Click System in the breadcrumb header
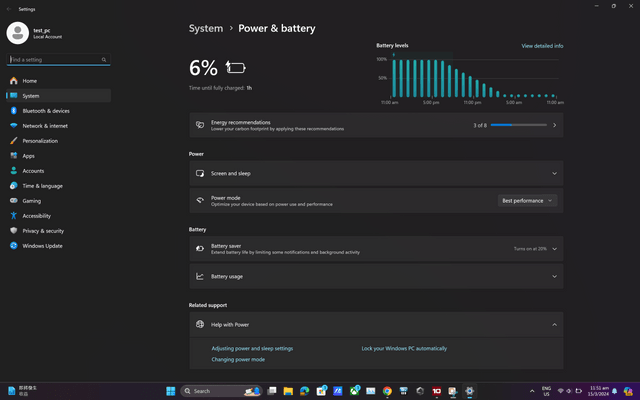Screen dimensions: 640x400 coord(206,29)
